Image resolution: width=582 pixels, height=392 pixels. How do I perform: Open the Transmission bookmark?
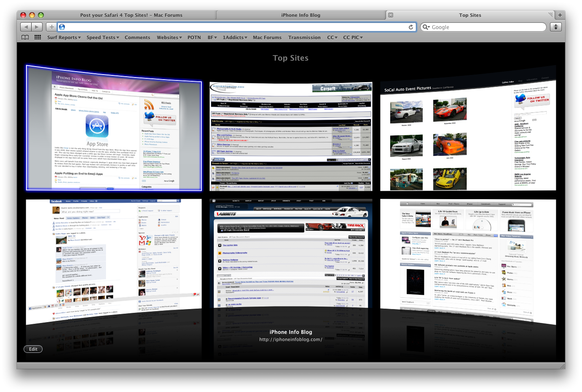coord(304,37)
